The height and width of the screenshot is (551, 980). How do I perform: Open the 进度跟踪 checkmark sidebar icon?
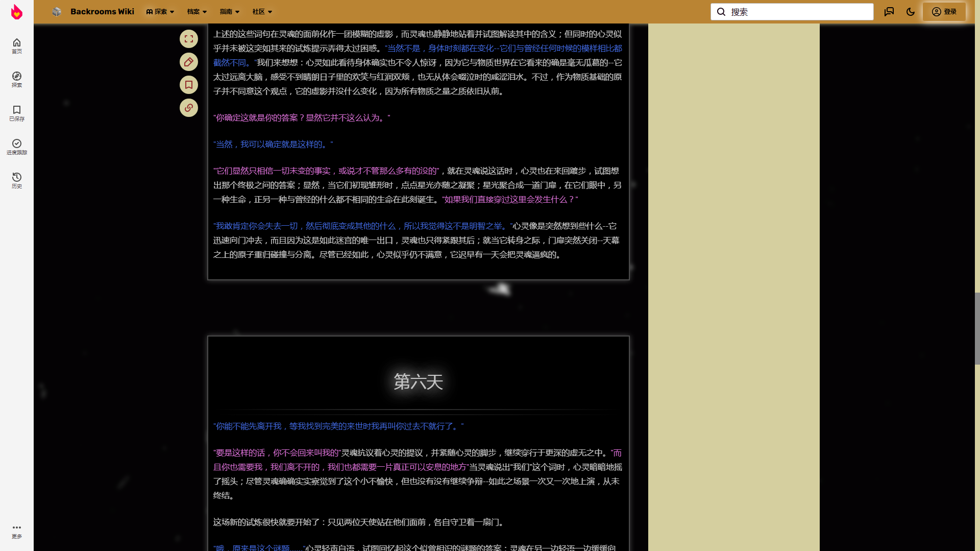tap(17, 147)
